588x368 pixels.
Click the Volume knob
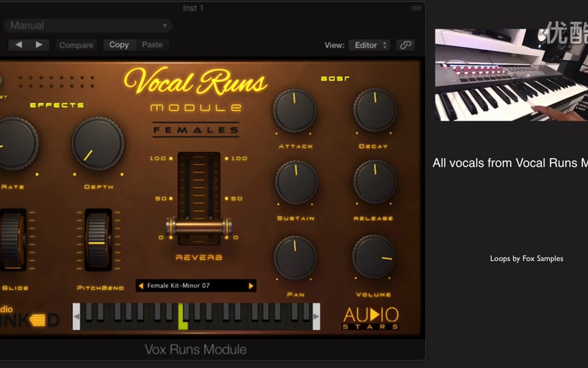[374, 256]
